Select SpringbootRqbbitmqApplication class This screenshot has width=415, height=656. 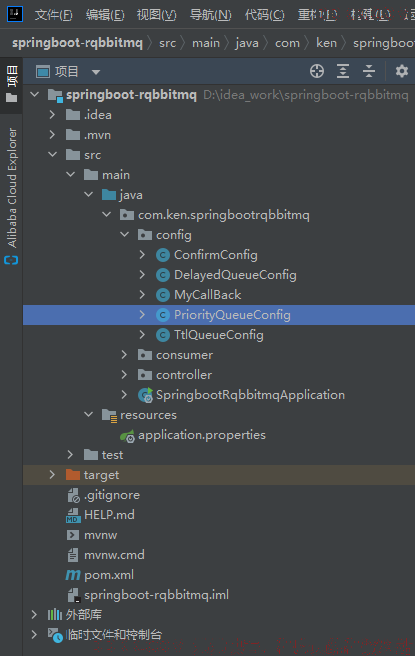pyautogui.click(x=250, y=395)
